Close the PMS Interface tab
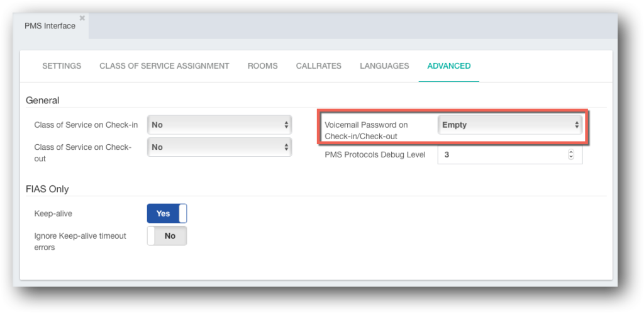This screenshot has height=313, width=644. (x=82, y=18)
